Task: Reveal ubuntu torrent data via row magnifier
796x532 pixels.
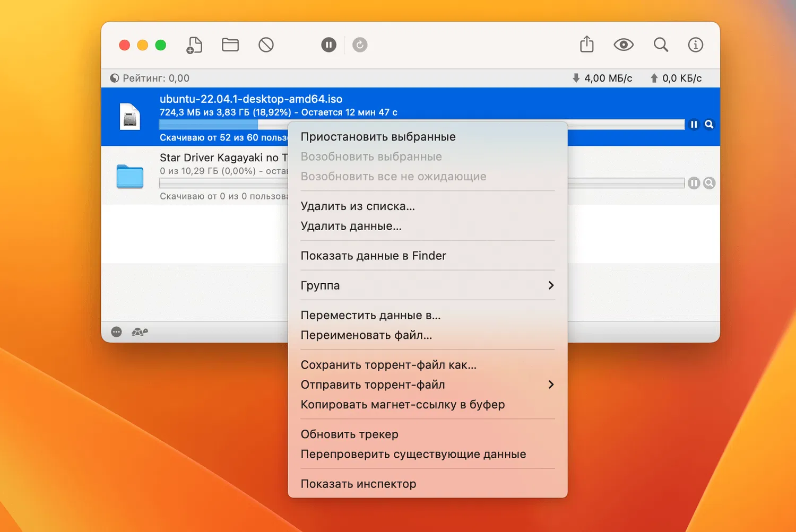Action: click(710, 125)
